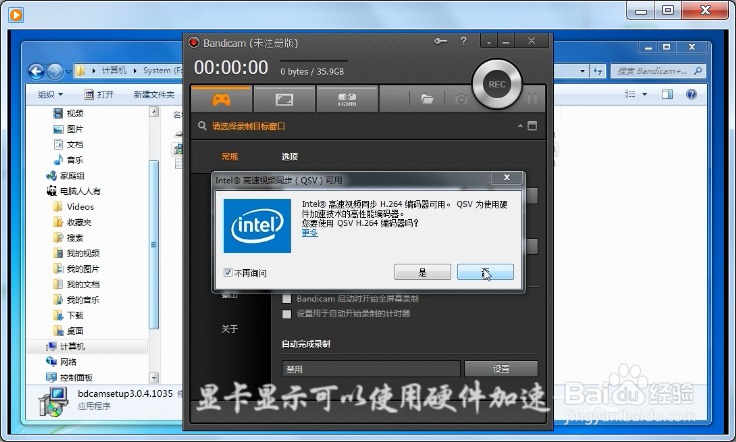Select 网络 in the navigation tree
Viewport: 736px width, 442px height.
click(x=61, y=362)
